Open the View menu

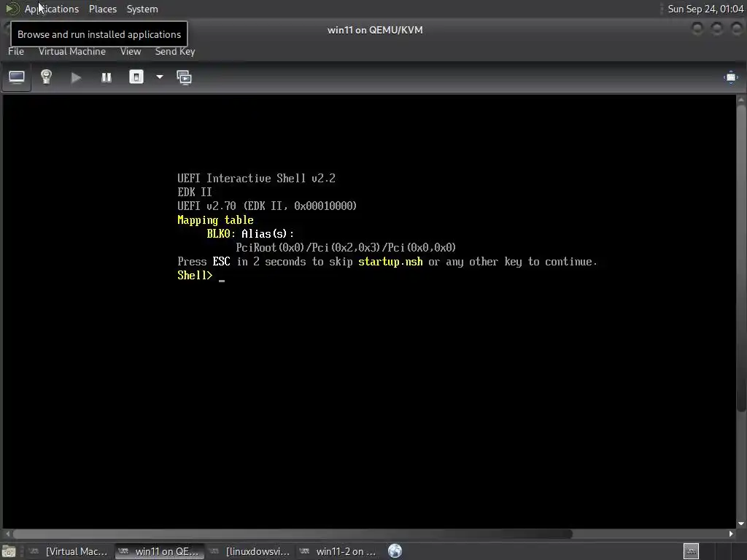[x=131, y=52]
